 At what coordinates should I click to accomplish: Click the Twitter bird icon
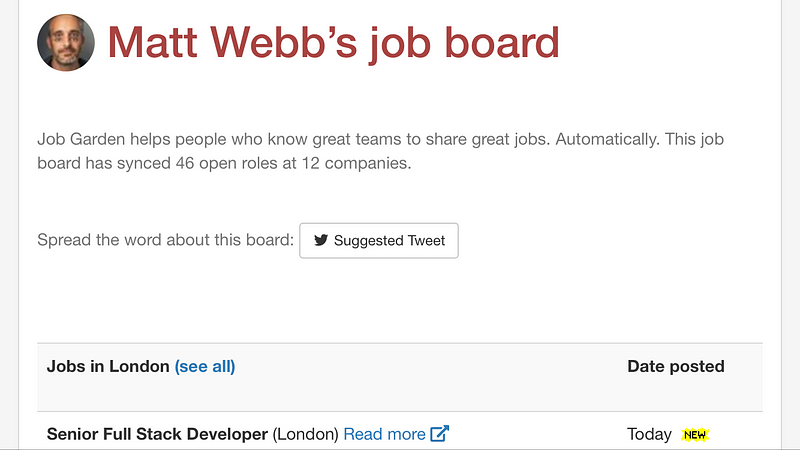click(x=321, y=240)
